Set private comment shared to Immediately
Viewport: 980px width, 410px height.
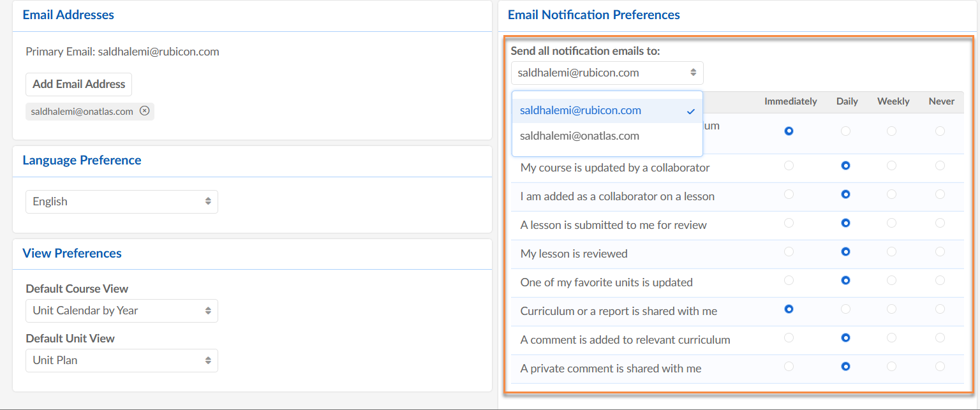[x=789, y=367]
